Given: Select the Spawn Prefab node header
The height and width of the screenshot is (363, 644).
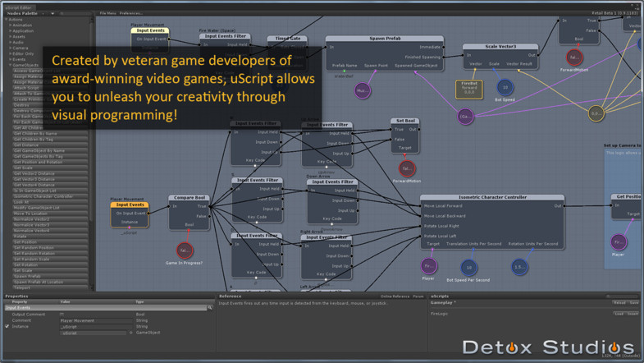Looking at the screenshot, I should (385, 39).
